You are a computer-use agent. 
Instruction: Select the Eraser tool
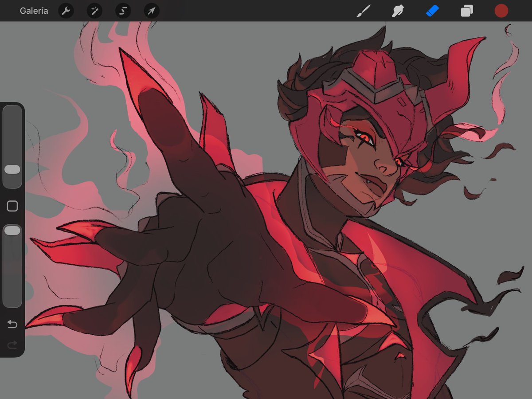[x=432, y=11]
